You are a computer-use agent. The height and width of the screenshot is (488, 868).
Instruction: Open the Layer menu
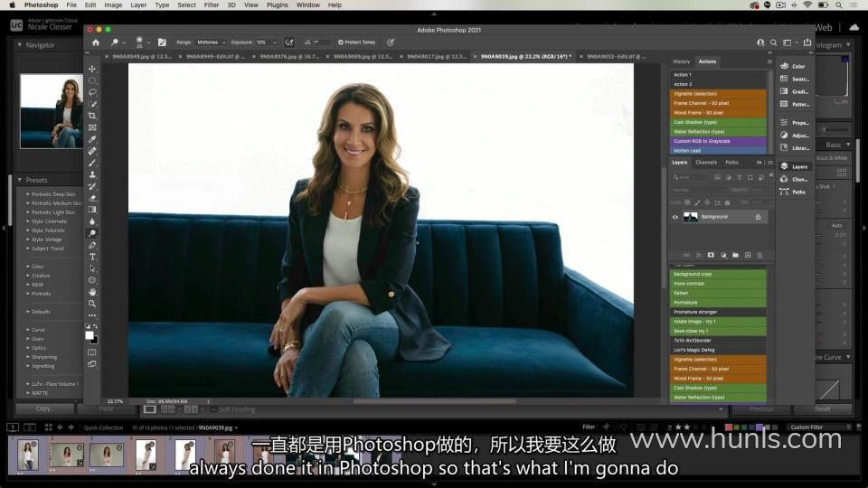(x=138, y=5)
